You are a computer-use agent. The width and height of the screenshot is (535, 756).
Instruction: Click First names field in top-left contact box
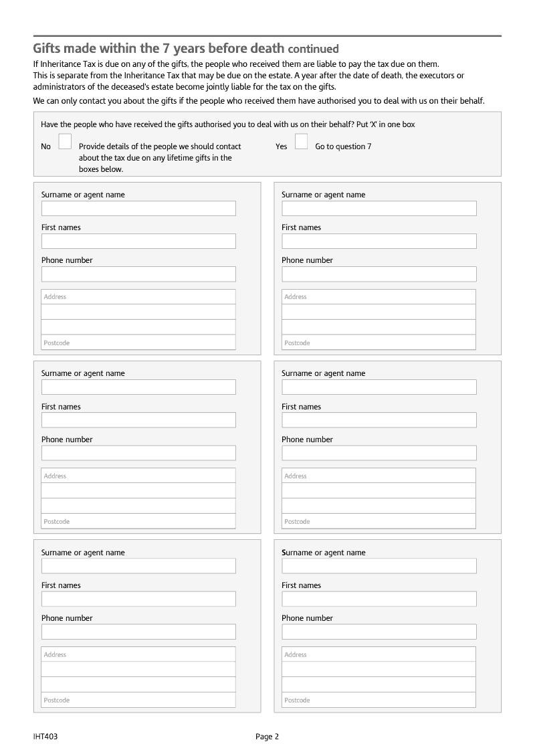point(139,242)
